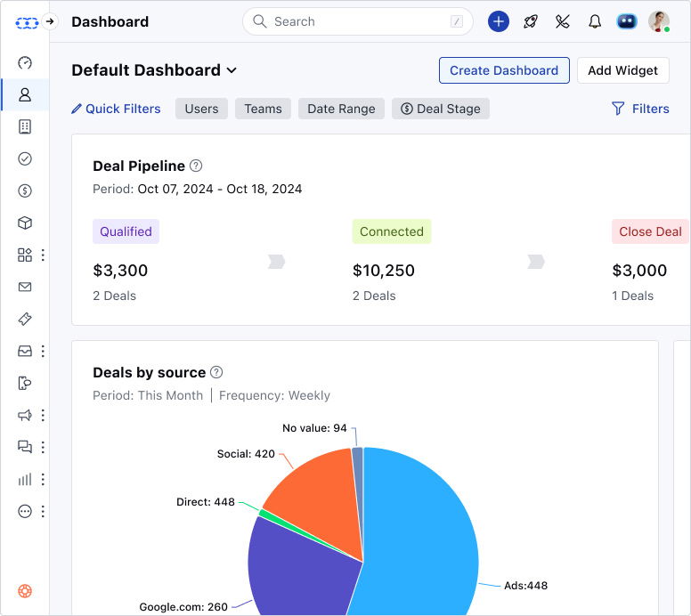Screen dimensions: 691x616
Task: Open Tasks checkmark circle icon in sidebar
Action: point(25,158)
